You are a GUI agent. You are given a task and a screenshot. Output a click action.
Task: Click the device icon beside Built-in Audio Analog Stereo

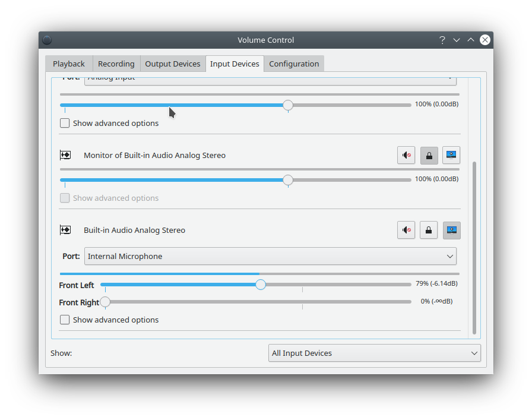pos(65,230)
